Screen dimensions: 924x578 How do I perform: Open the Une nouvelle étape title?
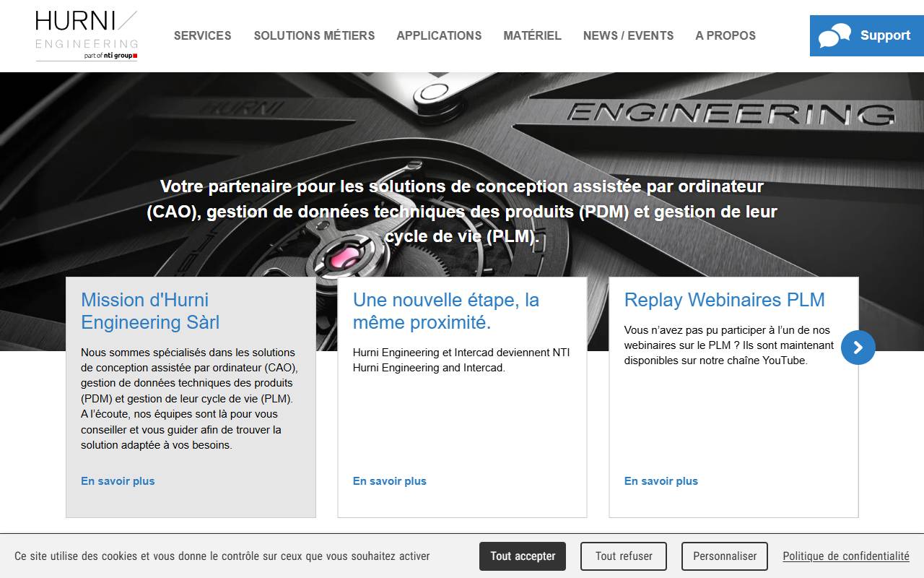446,311
